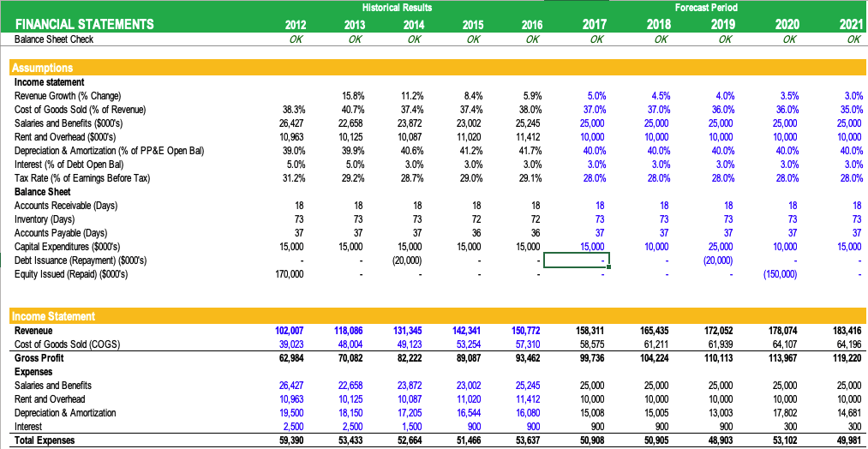Image resolution: width=868 pixels, height=449 pixels.
Task: Click the Total Expenses row label
Action: click(45, 440)
